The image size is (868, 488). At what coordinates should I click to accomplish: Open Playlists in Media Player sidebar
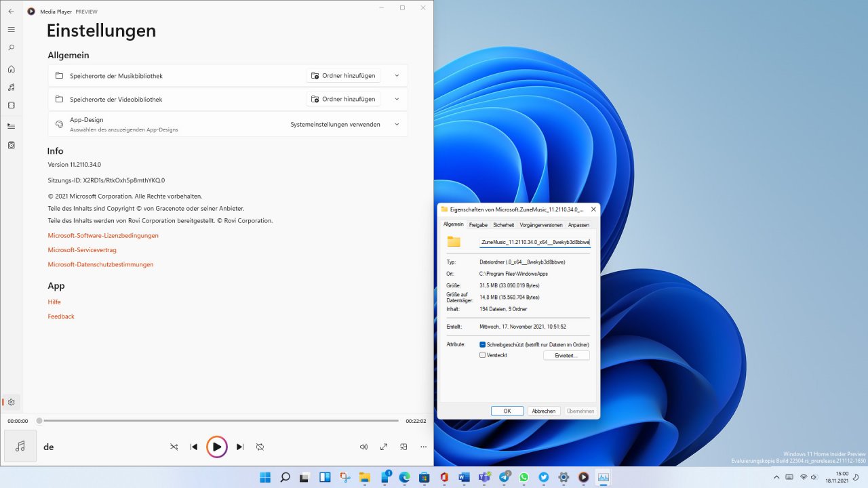click(x=11, y=145)
